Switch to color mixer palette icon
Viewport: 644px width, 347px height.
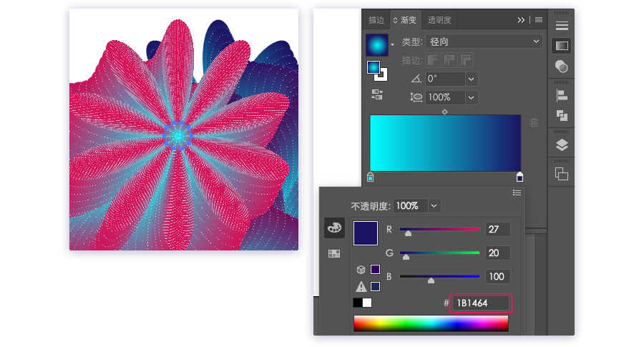334,228
